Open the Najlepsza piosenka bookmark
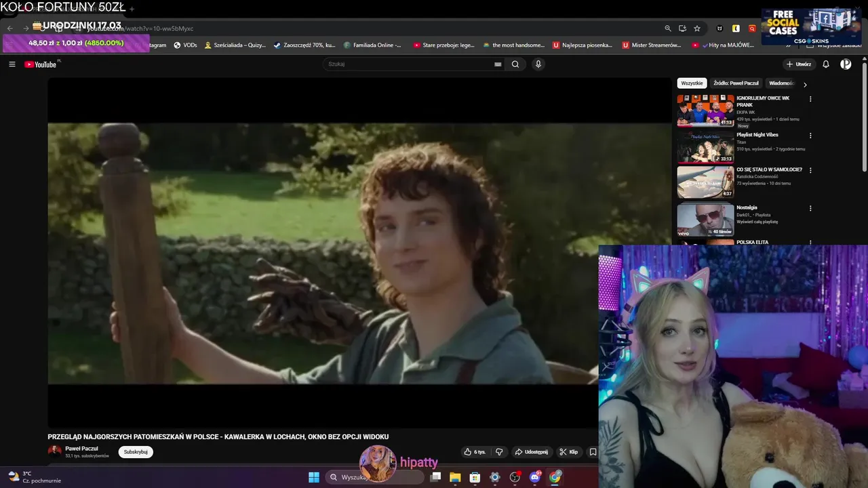Screen dimensions: 868x488 click(x=583, y=45)
